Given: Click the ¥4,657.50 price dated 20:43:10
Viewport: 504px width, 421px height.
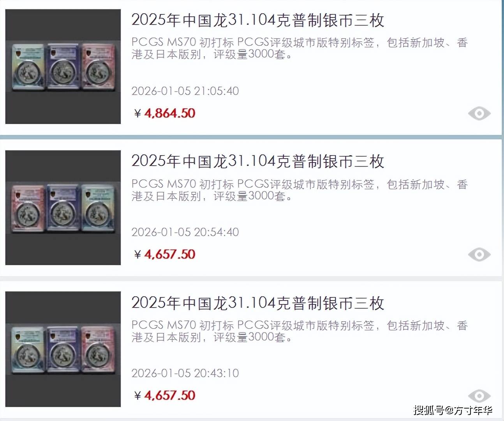Looking at the screenshot, I should click(x=164, y=396).
